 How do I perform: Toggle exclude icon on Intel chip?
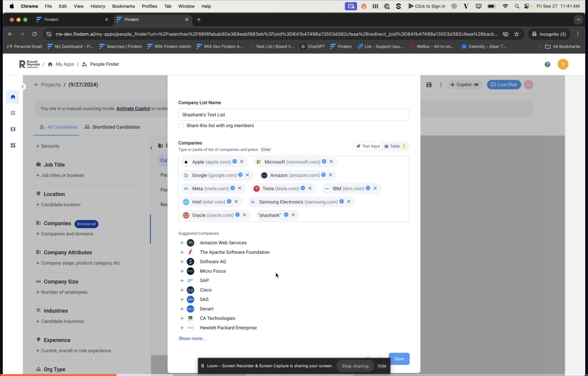pyautogui.click(x=229, y=201)
